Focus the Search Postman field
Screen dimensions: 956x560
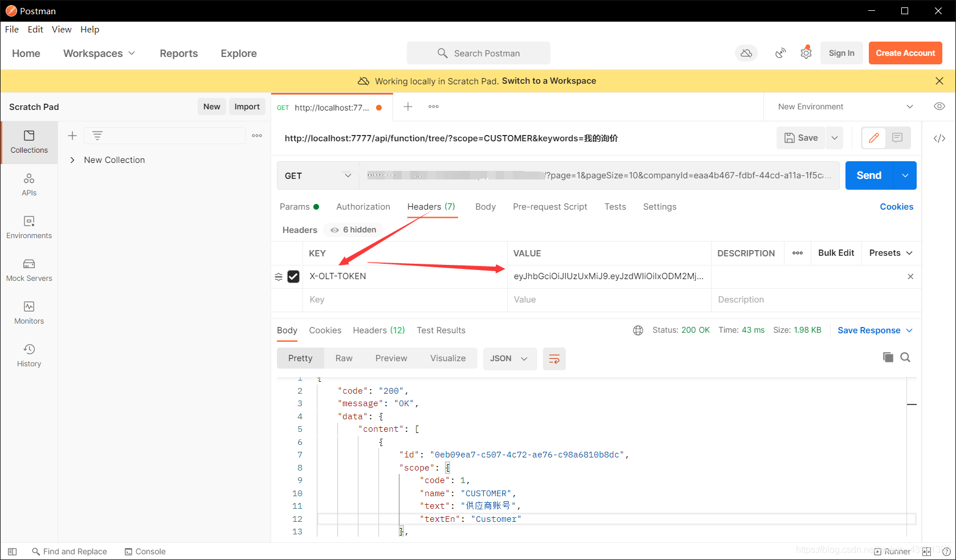[x=479, y=53]
